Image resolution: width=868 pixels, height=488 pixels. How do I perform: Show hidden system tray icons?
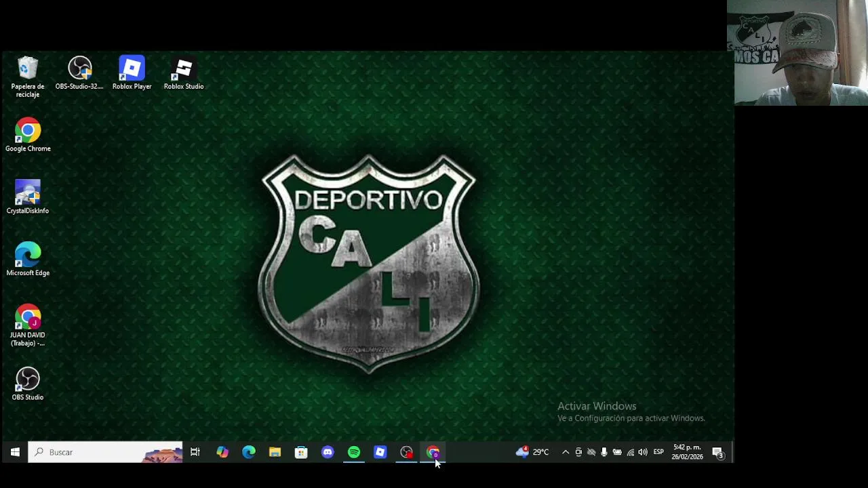coord(566,452)
